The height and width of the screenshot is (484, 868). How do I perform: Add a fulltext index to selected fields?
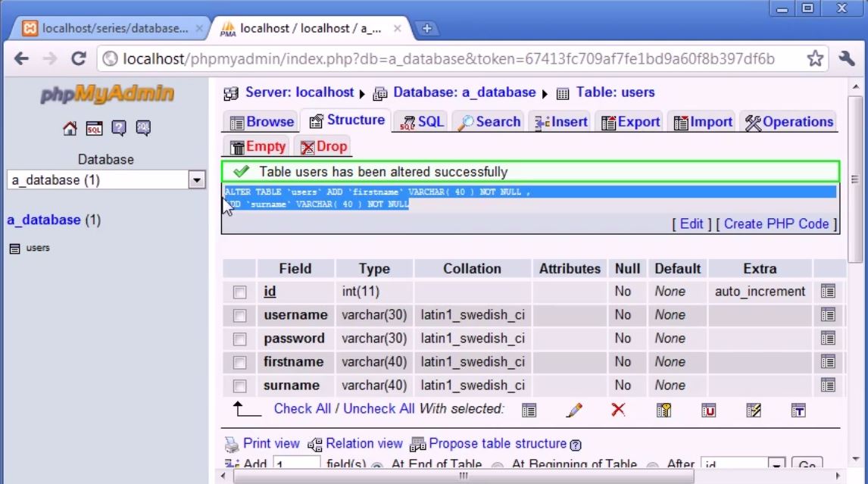pyautogui.click(x=800, y=410)
